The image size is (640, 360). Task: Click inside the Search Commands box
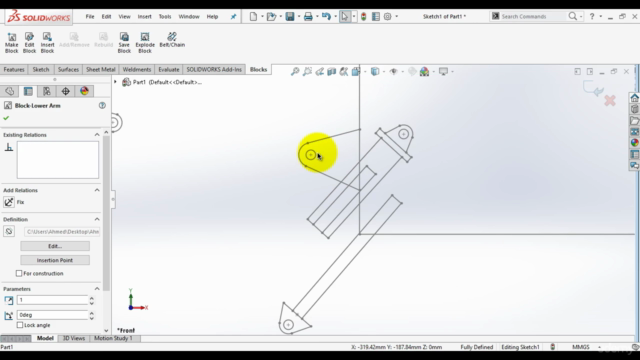(x=533, y=16)
